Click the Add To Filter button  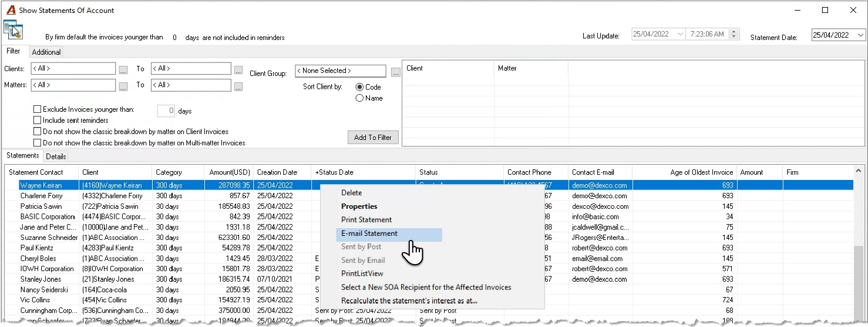[x=373, y=138]
